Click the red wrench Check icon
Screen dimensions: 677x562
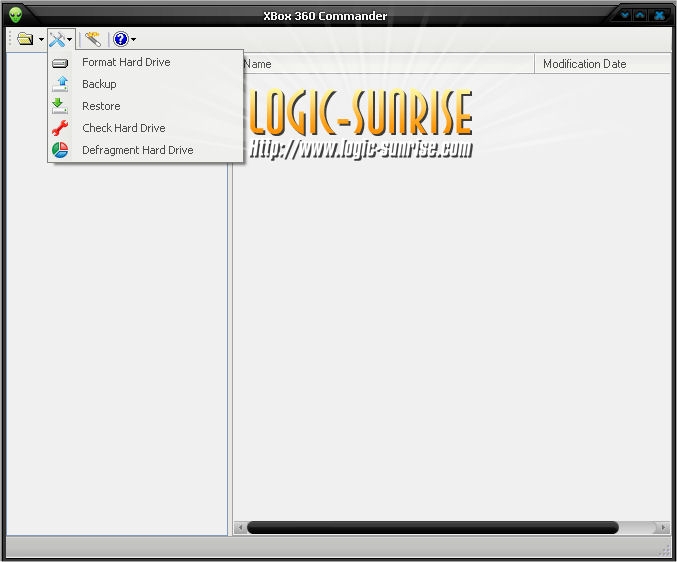pos(60,128)
